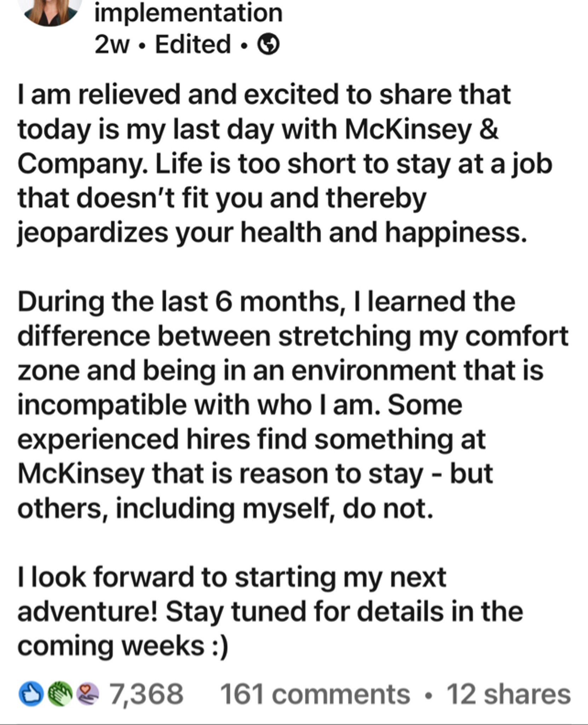View the 12 shares list
Viewport: 588px width, 725px height.
tap(509, 695)
